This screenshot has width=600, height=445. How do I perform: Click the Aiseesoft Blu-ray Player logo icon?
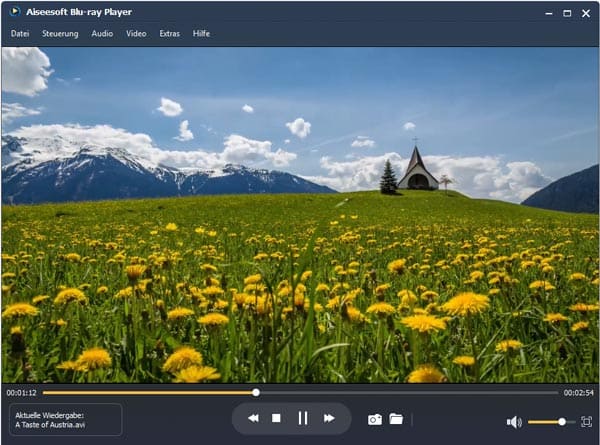(13, 12)
